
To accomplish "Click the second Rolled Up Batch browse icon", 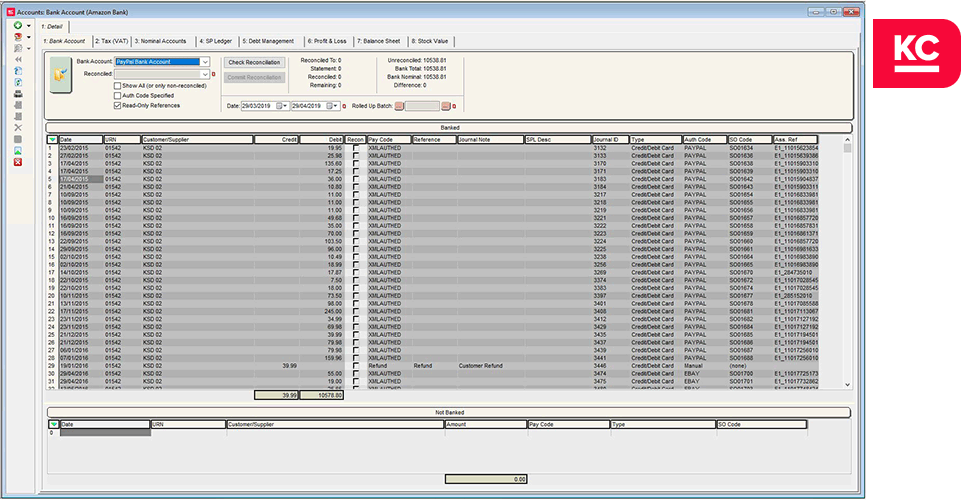I will tap(446, 106).
